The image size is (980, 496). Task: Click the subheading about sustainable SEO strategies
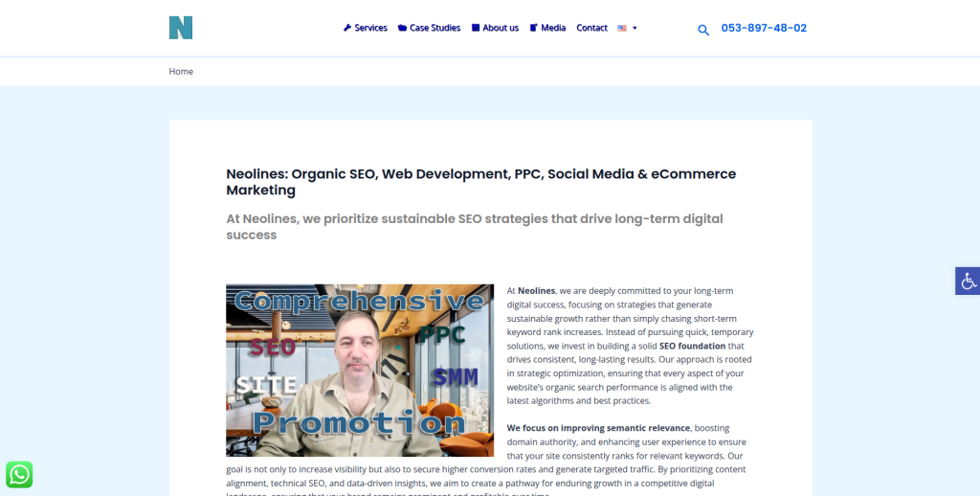[475, 226]
